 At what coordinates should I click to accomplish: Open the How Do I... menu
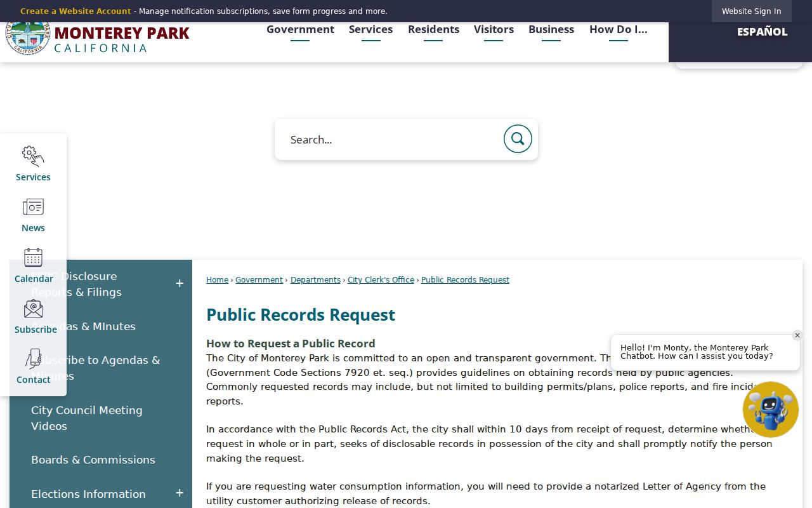619,30
